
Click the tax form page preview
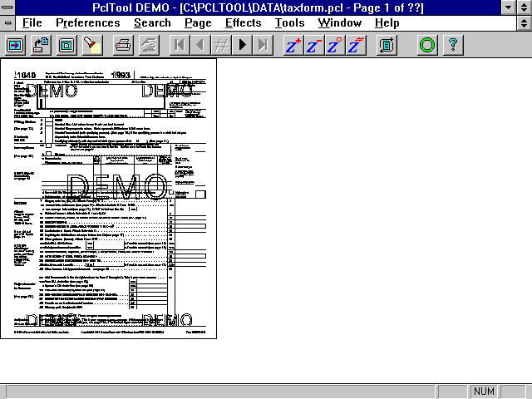tap(109, 198)
